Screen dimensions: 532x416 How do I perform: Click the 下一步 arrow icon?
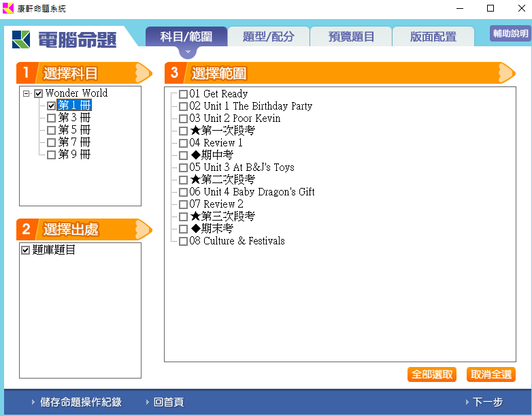[x=466, y=402]
